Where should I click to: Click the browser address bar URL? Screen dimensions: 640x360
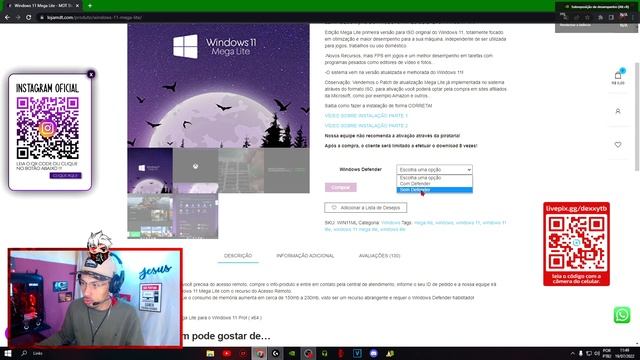[94, 18]
